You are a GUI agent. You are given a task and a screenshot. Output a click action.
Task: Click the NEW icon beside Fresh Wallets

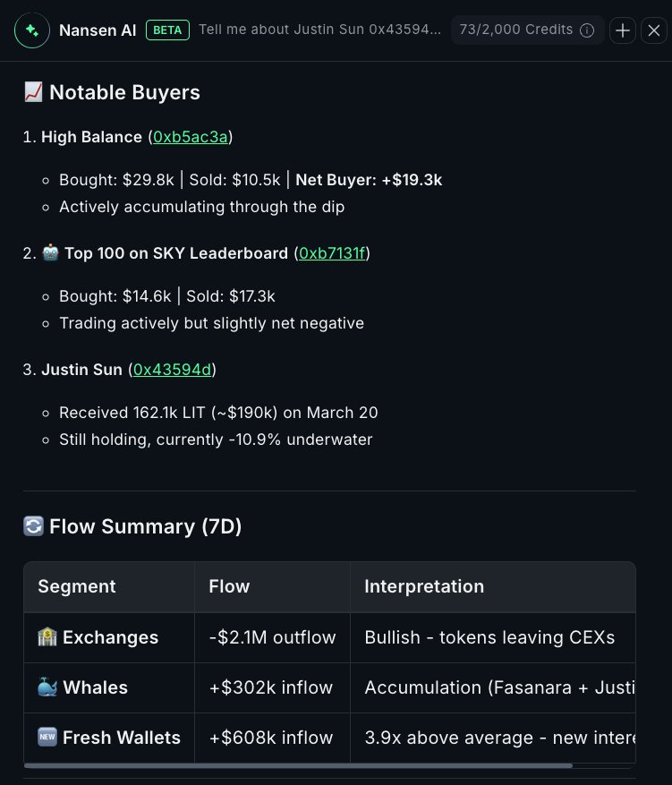(47, 738)
